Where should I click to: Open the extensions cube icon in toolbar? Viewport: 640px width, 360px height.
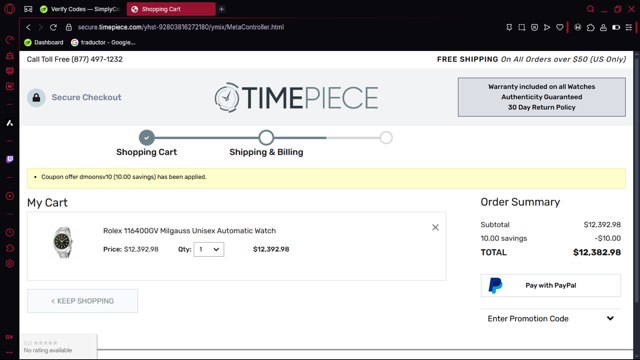pos(591,27)
